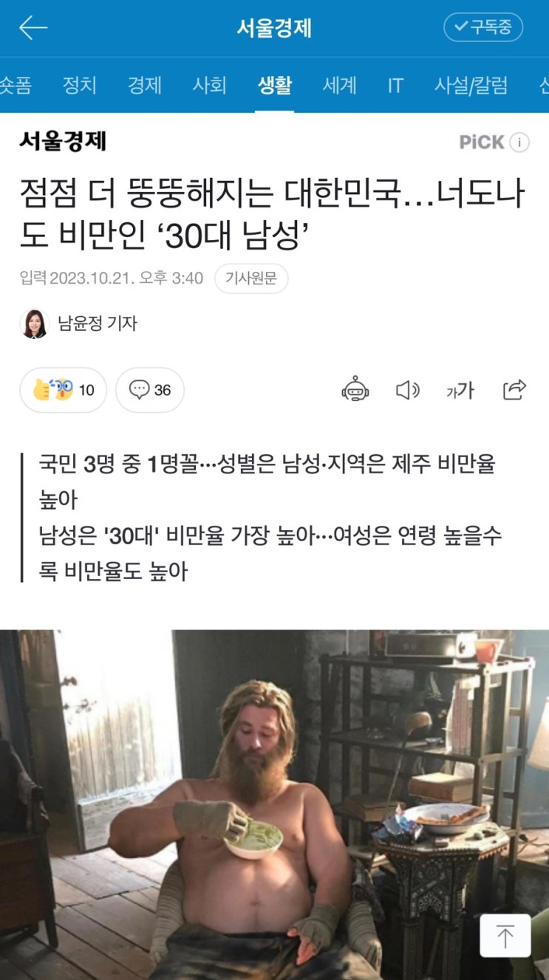
Task: Click the share icon
Action: click(x=514, y=389)
